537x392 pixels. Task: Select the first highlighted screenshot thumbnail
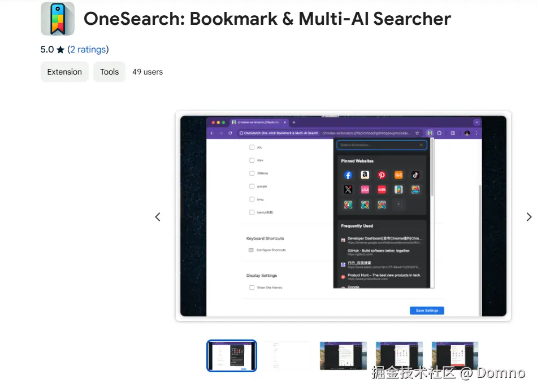(x=232, y=356)
